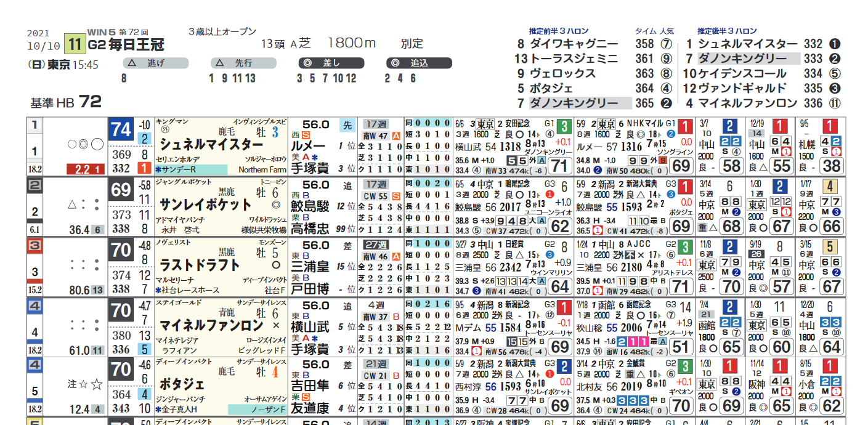868x425 pixels.
Task: Select owner 金子真人H
Action: [x=178, y=409]
